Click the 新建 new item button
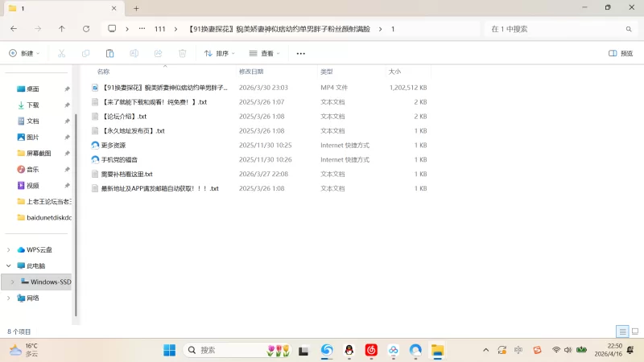The width and height of the screenshot is (644, 362). (24, 54)
